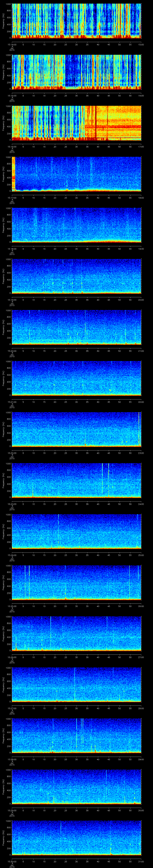Select the spectrogram panel starting at 15:19:00
The image size is (153, 868).
pos(77,276)
